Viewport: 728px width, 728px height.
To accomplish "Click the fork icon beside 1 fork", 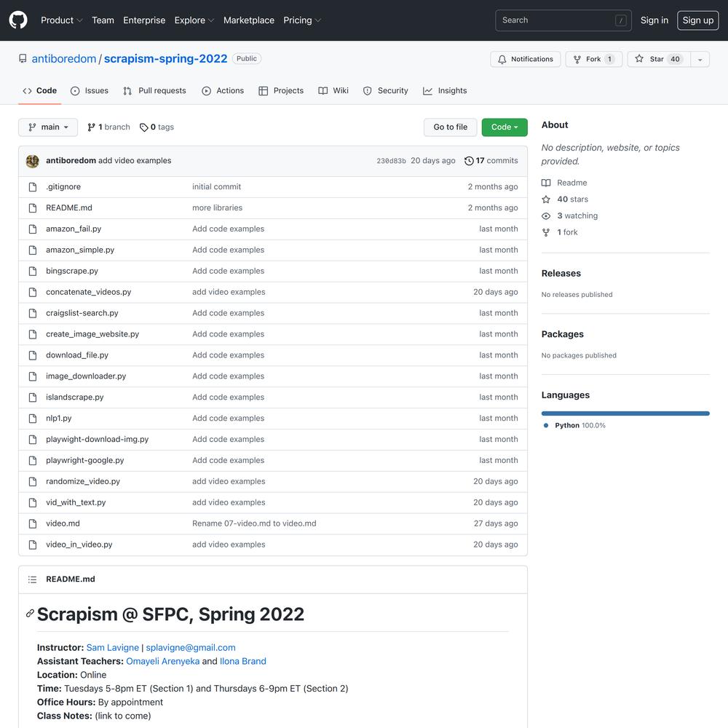I will pyautogui.click(x=546, y=232).
